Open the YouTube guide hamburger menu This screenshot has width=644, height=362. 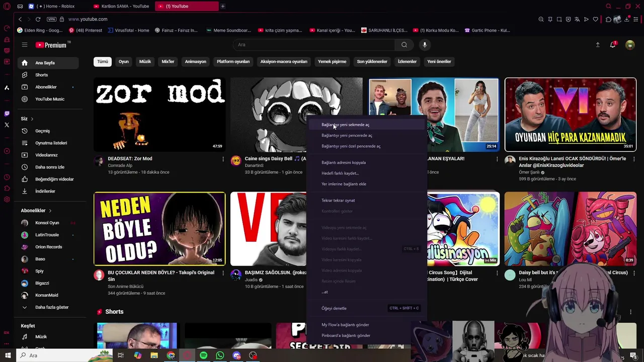[x=24, y=45]
